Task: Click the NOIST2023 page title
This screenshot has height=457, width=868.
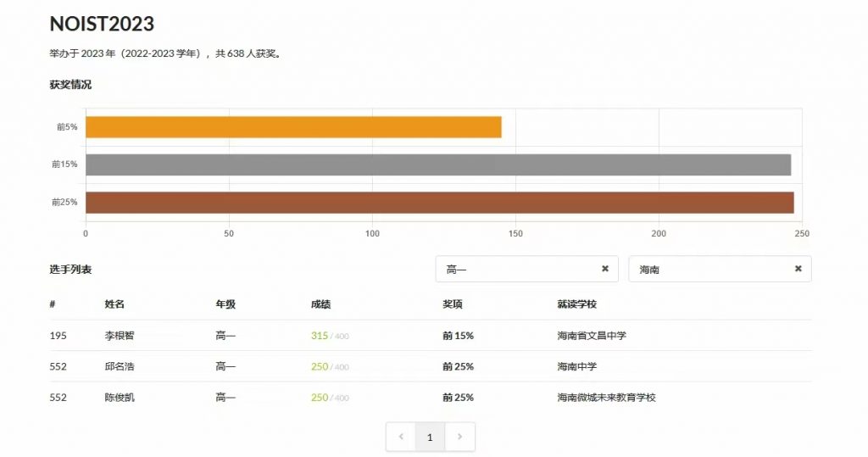Action: (x=102, y=24)
